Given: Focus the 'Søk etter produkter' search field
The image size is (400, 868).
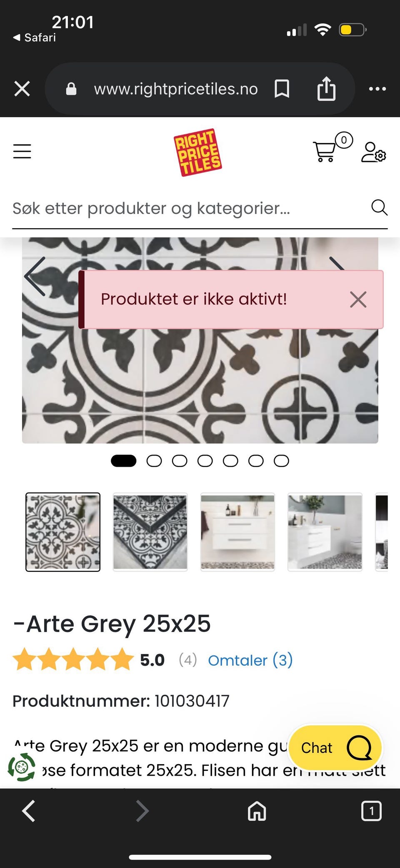Looking at the screenshot, I should click(190, 208).
